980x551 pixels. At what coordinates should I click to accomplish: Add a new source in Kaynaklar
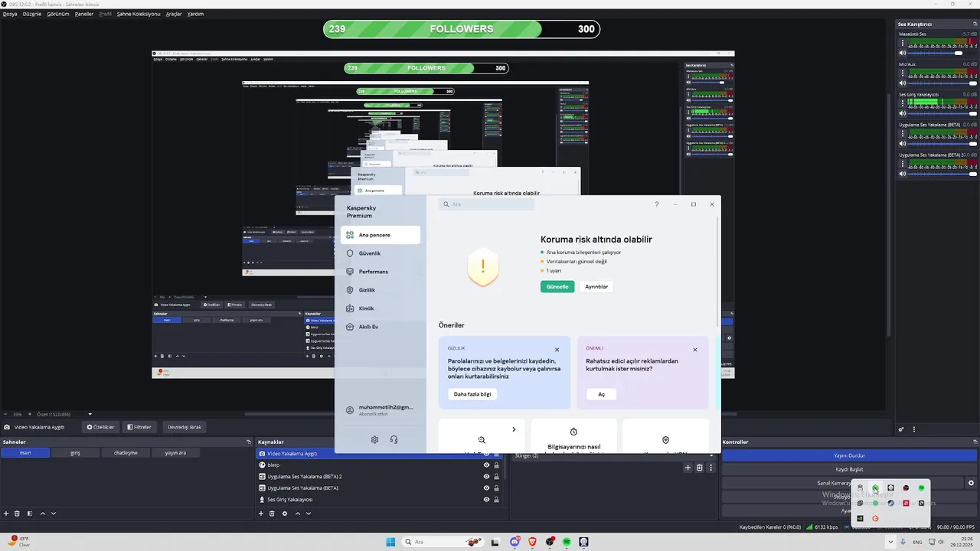261,514
